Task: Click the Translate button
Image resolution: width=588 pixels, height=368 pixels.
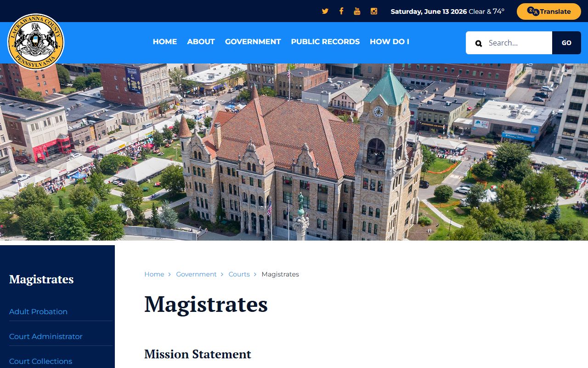Action: [549, 11]
